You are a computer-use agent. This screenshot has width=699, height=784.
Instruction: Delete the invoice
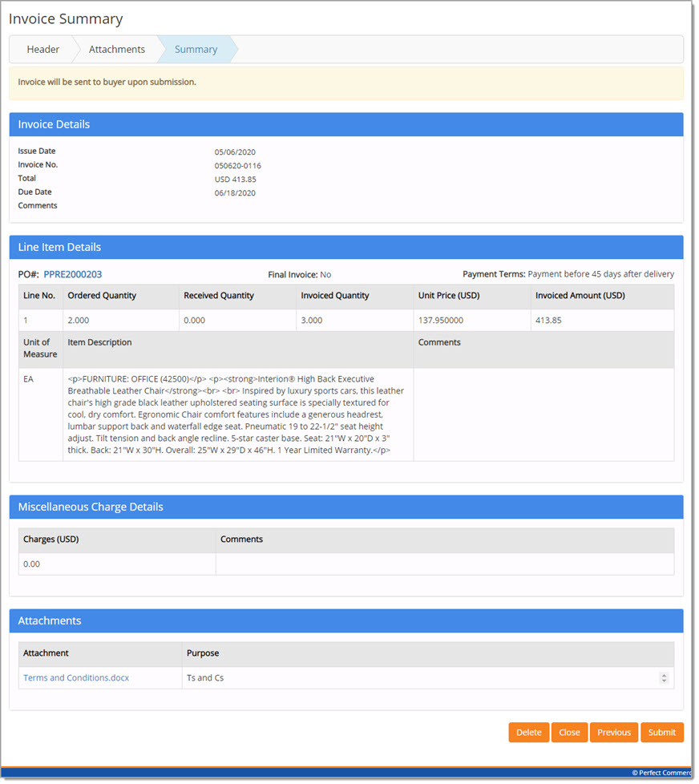529,732
